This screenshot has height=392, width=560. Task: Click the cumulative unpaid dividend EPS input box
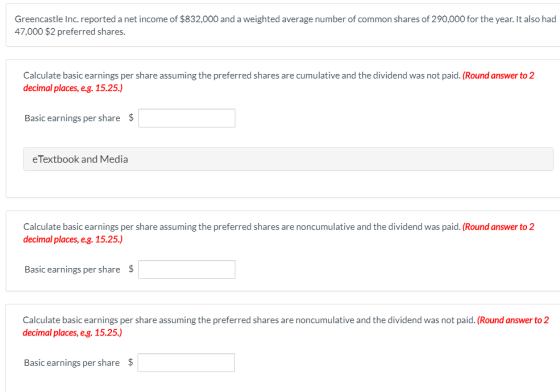click(x=187, y=118)
